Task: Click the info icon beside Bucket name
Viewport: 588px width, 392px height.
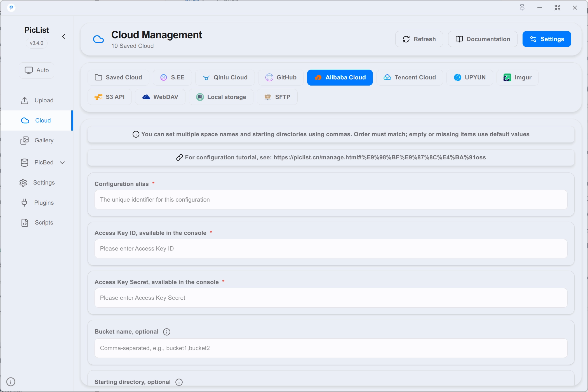Action: (167, 332)
